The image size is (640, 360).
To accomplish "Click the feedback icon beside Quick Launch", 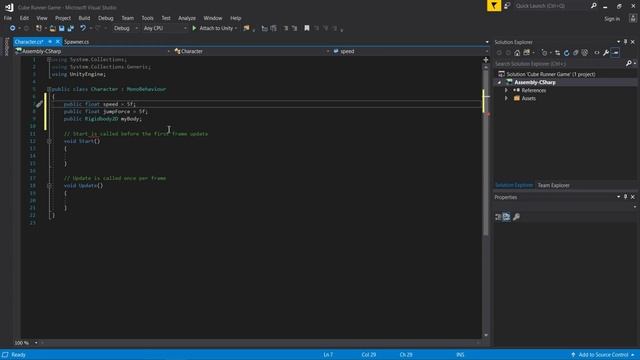I will tap(507, 6).
